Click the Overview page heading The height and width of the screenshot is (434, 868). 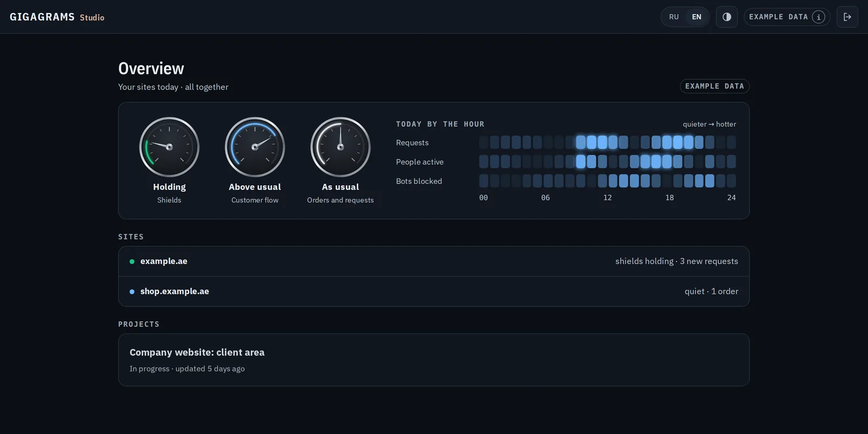(151, 68)
